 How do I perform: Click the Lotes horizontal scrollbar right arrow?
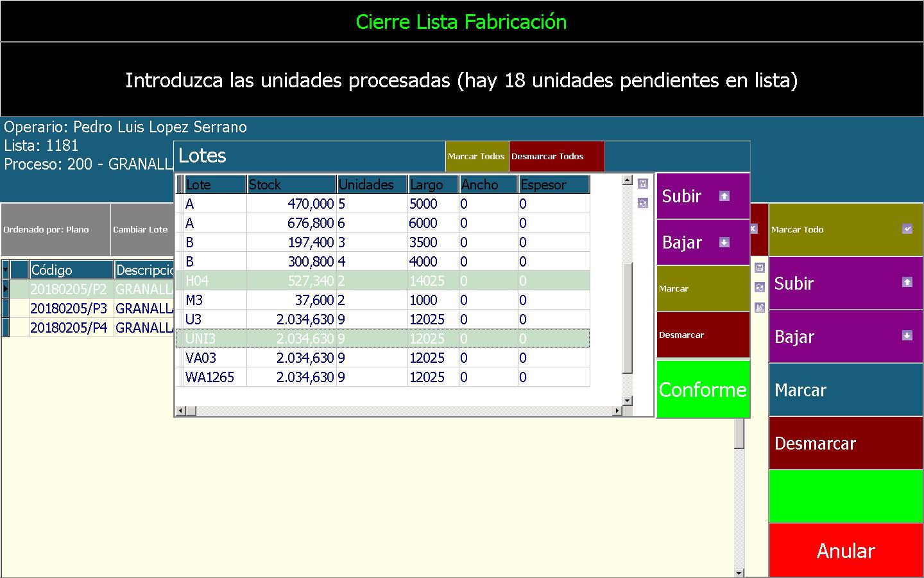pyautogui.click(x=617, y=410)
